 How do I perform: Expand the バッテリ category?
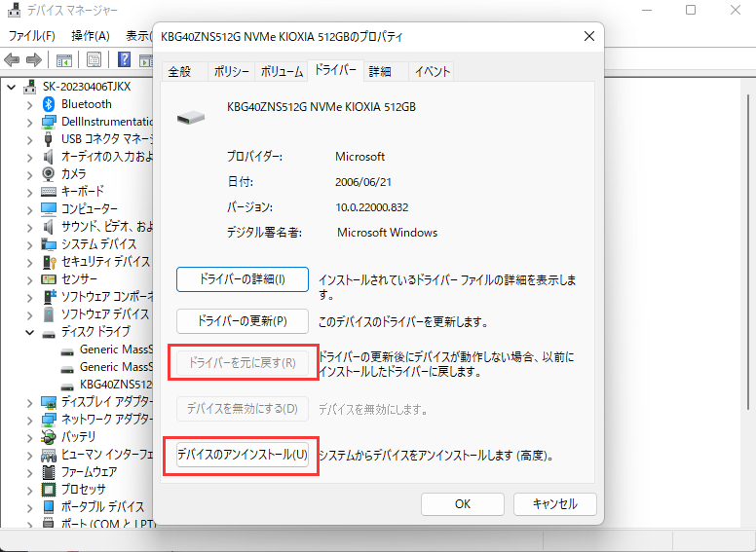[30, 437]
